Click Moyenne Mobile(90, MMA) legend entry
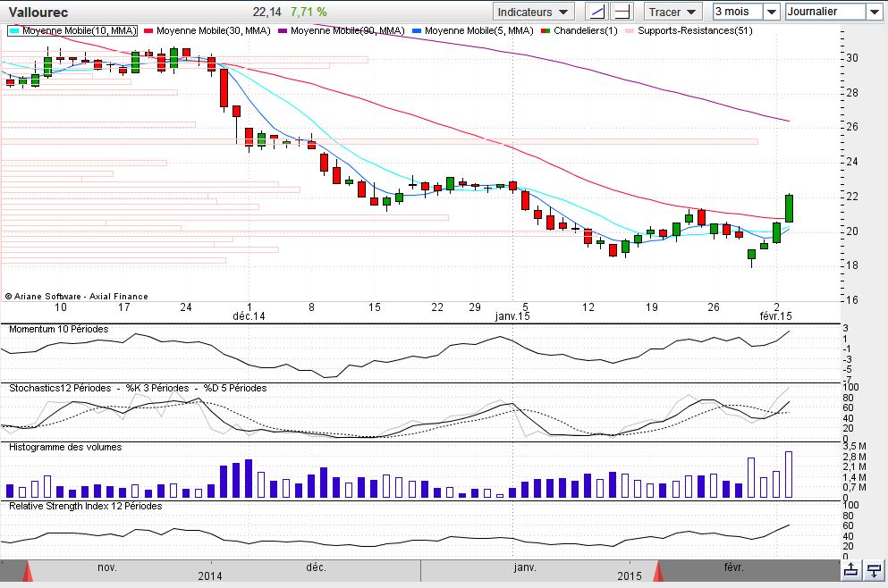Viewport: 888px width, 588px height. coord(342,30)
